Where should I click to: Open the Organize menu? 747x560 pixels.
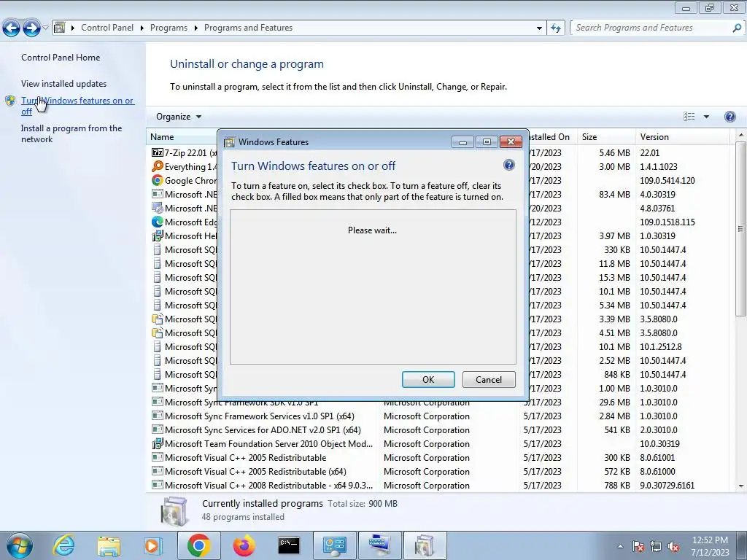click(179, 117)
